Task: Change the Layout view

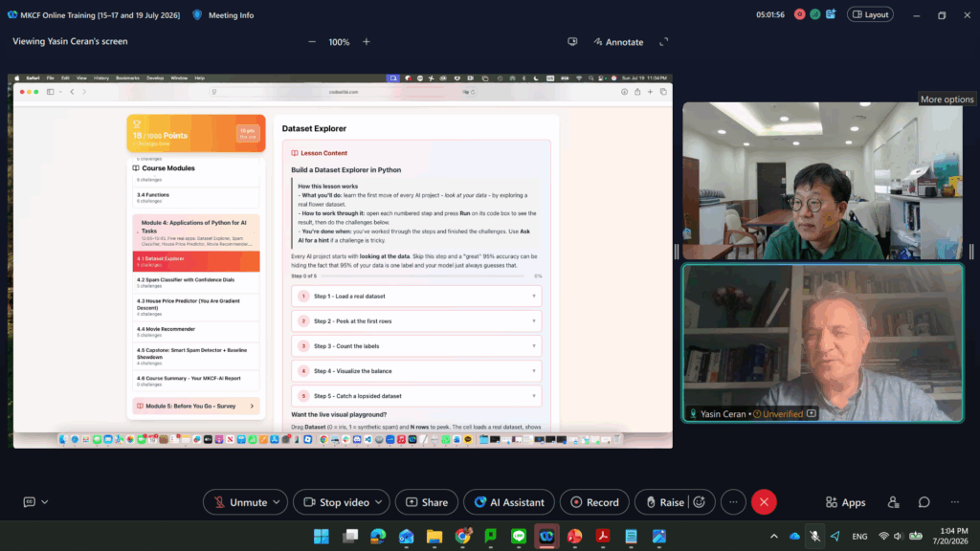Action: (870, 14)
